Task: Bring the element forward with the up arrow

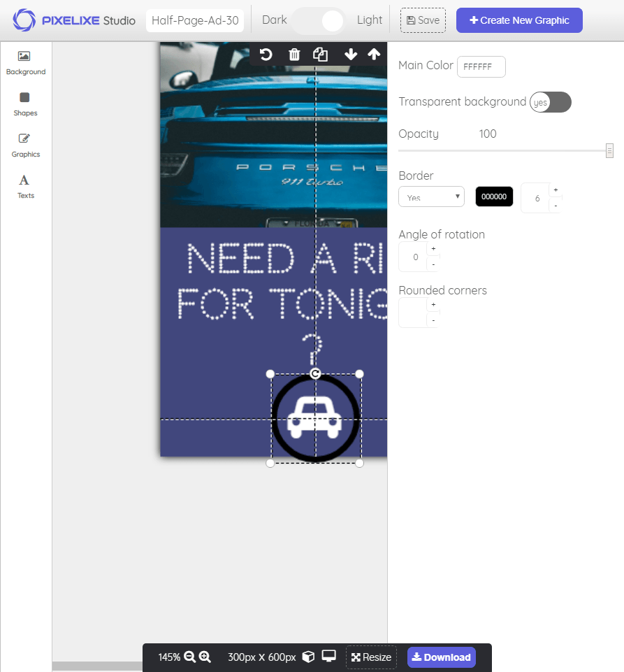Action: point(374,55)
